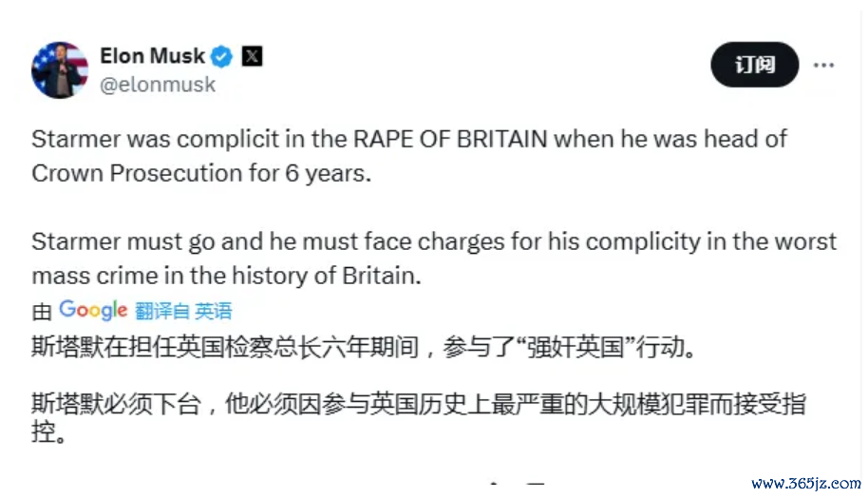Image resolution: width=868 pixels, height=498 pixels.
Task: Click the Elon Musk display name
Action: [x=152, y=56]
